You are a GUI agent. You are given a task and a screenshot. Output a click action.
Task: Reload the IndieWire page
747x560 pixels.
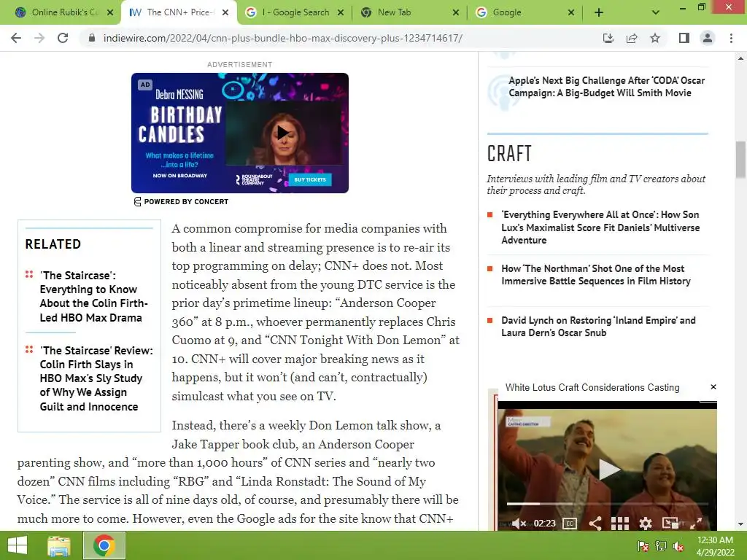pos(63,38)
